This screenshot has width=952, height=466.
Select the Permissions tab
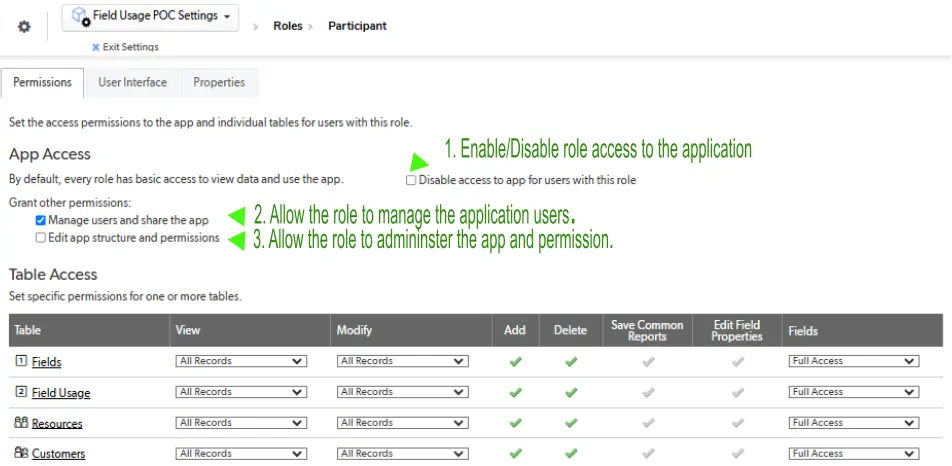click(42, 83)
